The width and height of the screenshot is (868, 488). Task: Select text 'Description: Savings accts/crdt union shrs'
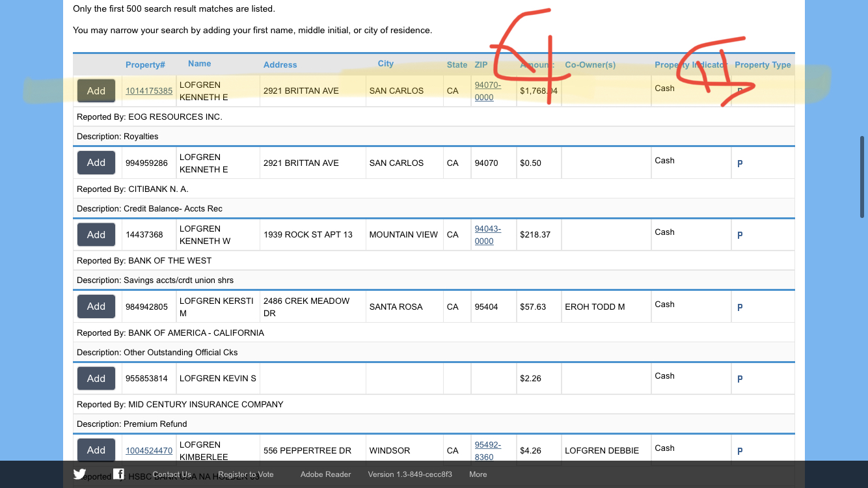[x=155, y=280]
